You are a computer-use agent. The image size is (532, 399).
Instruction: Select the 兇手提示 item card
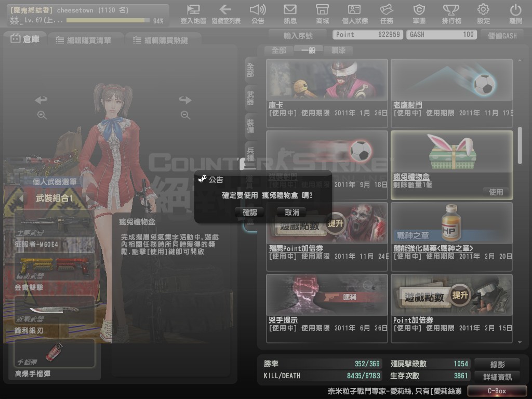point(327,309)
